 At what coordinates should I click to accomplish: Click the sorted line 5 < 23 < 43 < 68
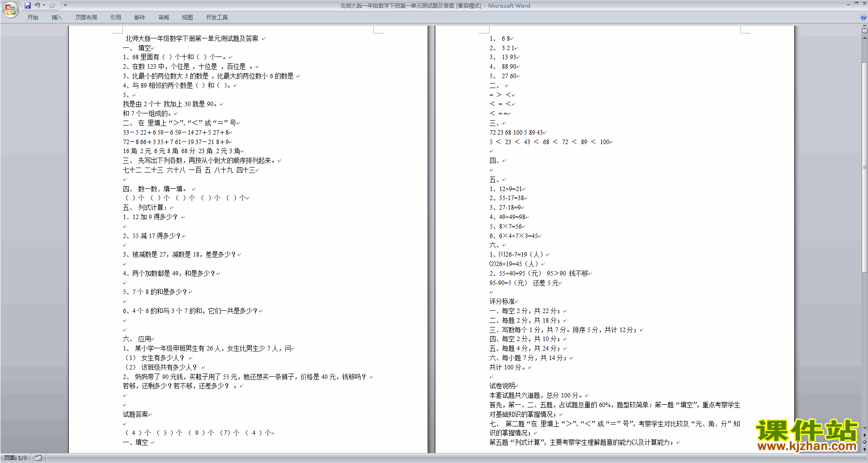[x=549, y=142]
